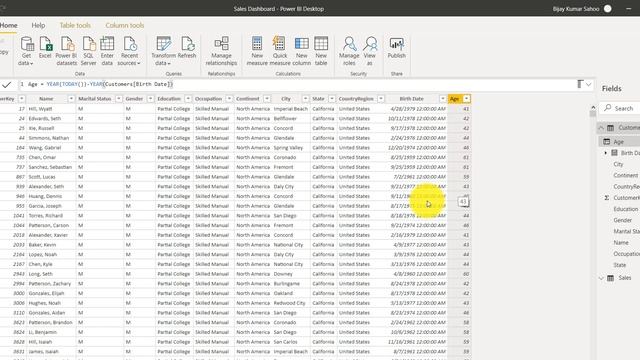This screenshot has width=640, height=360.
Task: Open Power BI datasets source
Action: click(x=67, y=51)
